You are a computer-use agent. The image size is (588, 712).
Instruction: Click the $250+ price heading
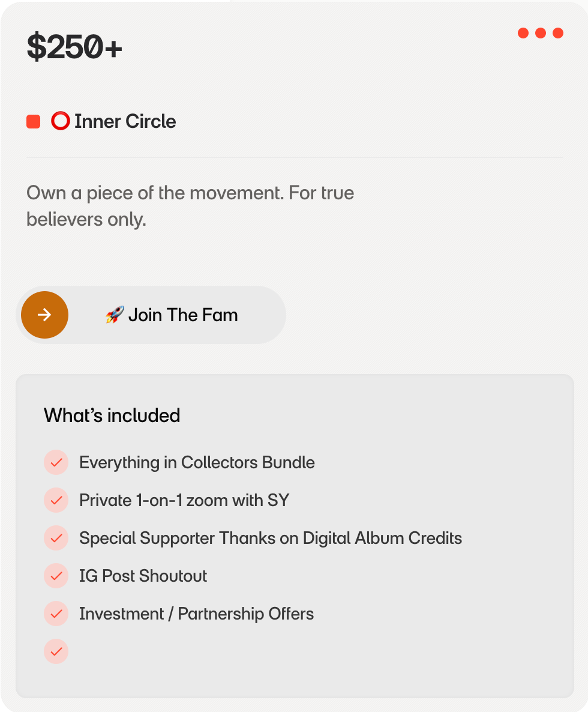pyautogui.click(x=74, y=48)
